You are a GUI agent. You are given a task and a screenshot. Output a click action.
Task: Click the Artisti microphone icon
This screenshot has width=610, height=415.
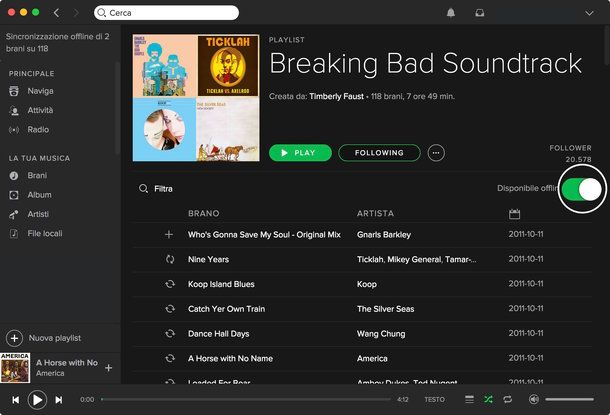point(14,214)
